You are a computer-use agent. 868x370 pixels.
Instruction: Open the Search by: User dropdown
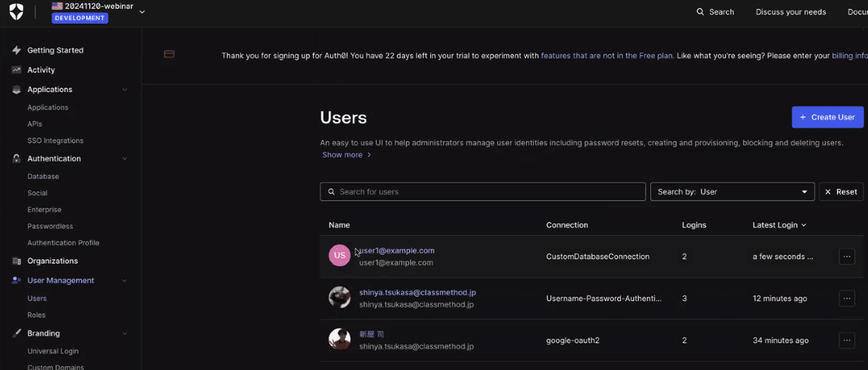(x=732, y=192)
